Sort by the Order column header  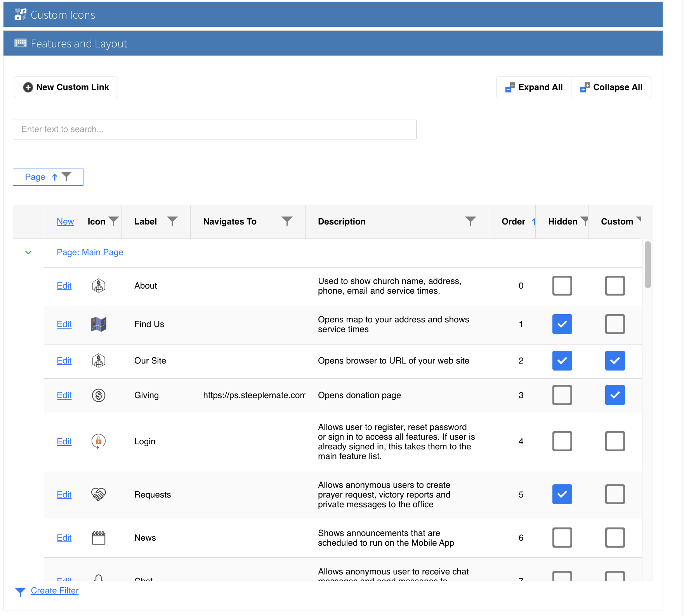click(513, 221)
